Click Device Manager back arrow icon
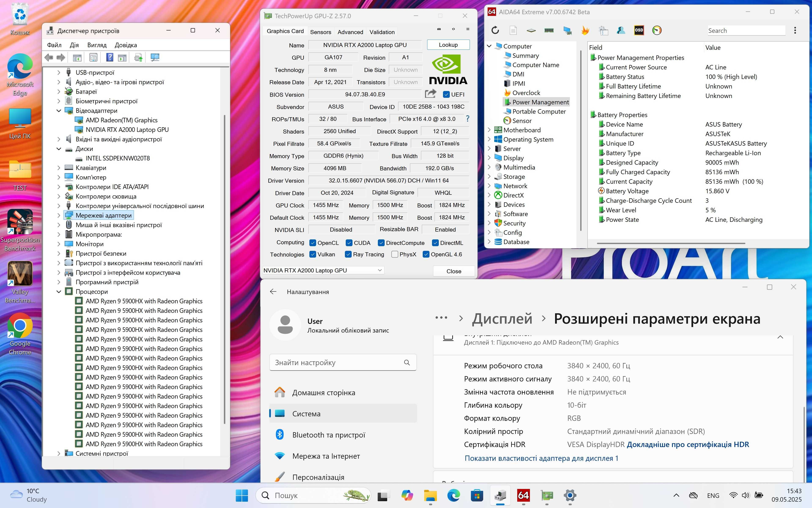 pyautogui.click(x=49, y=57)
